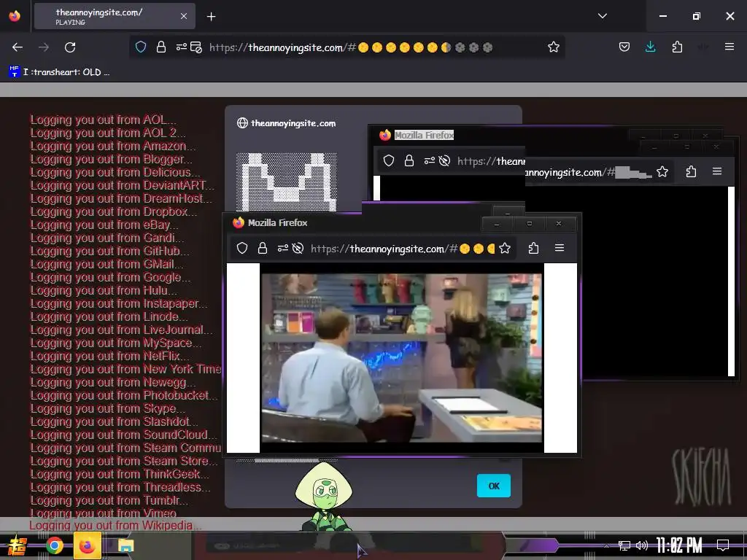The width and height of the screenshot is (747, 560).
Task: Open Start menu button on taskbar
Action: [18, 545]
